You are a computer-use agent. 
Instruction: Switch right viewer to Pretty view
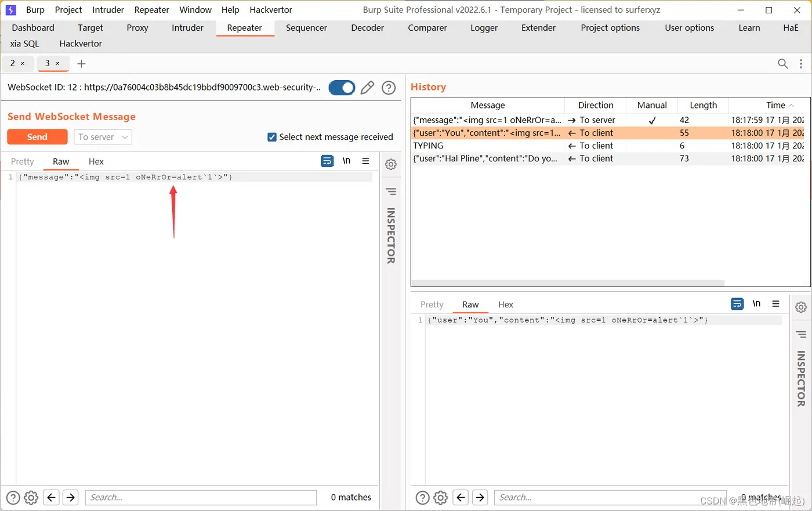[432, 305]
